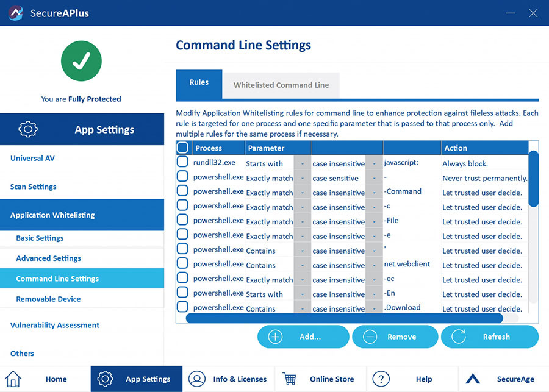
Task: Check the powershell.exe '-File' rule checkbox
Action: [182, 220]
